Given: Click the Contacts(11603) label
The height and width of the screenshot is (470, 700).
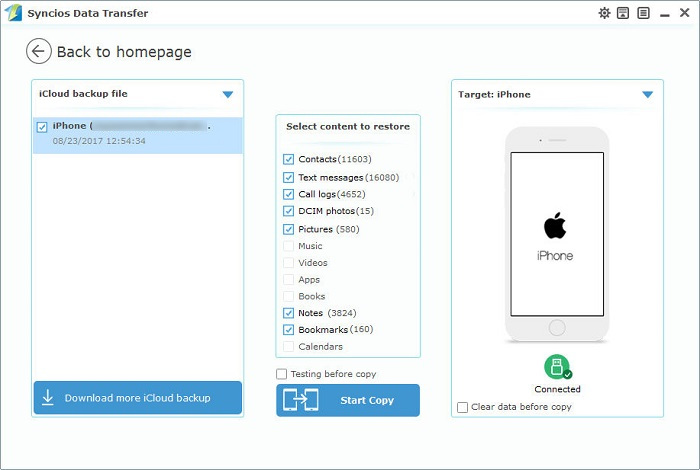Looking at the screenshot, I should click(335, 159).
